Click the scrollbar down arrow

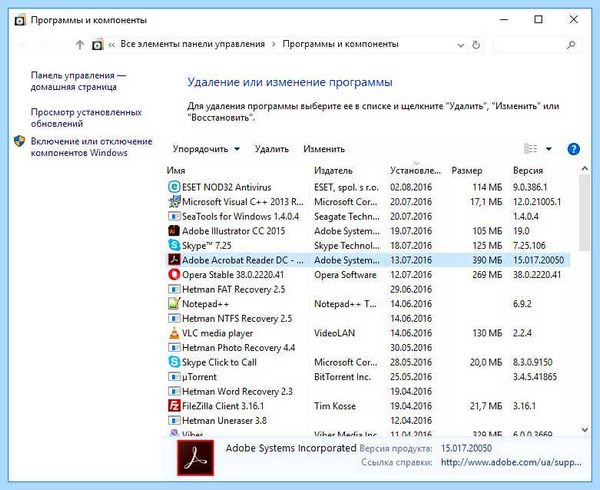click(584, 430)
